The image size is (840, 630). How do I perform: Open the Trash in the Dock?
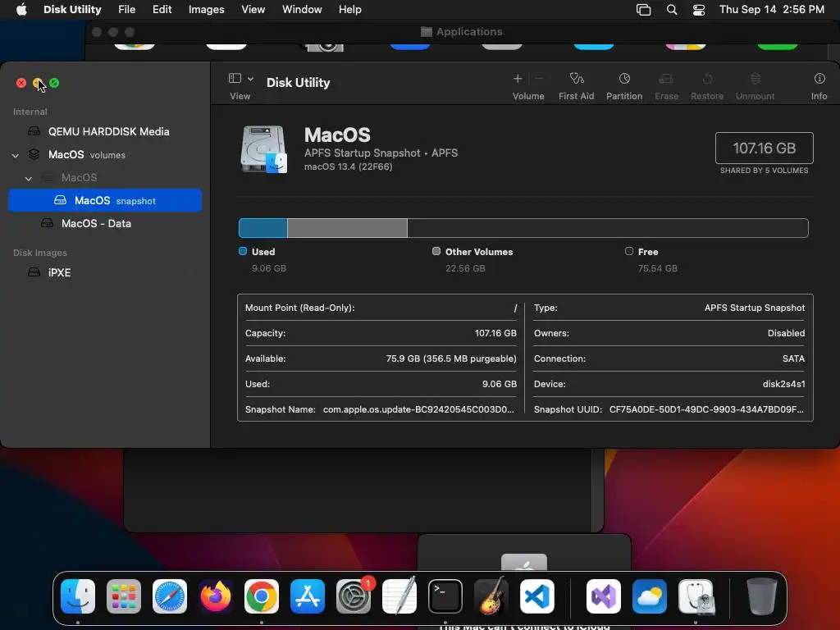(761, 596)
